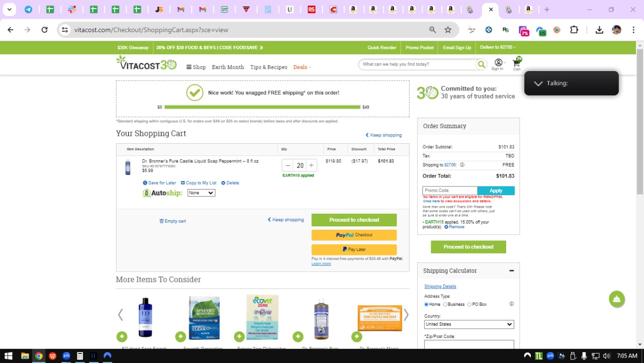
Task: Click the Dr. Bronner's soap product thumbnail
Action: [x=128, y=167]
